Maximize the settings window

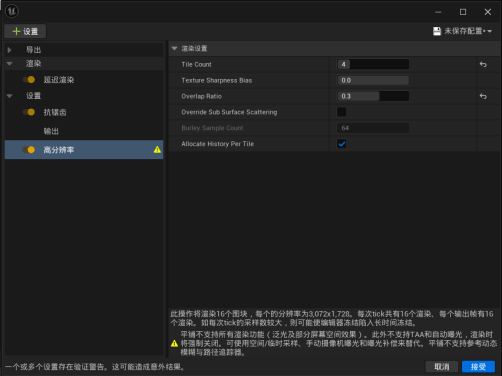[x=463, y=12]
